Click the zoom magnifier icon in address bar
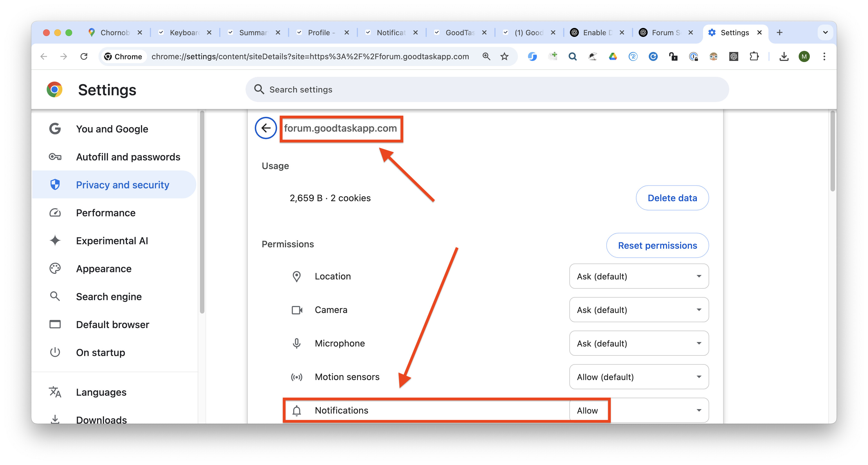 [x=486, y=56]
